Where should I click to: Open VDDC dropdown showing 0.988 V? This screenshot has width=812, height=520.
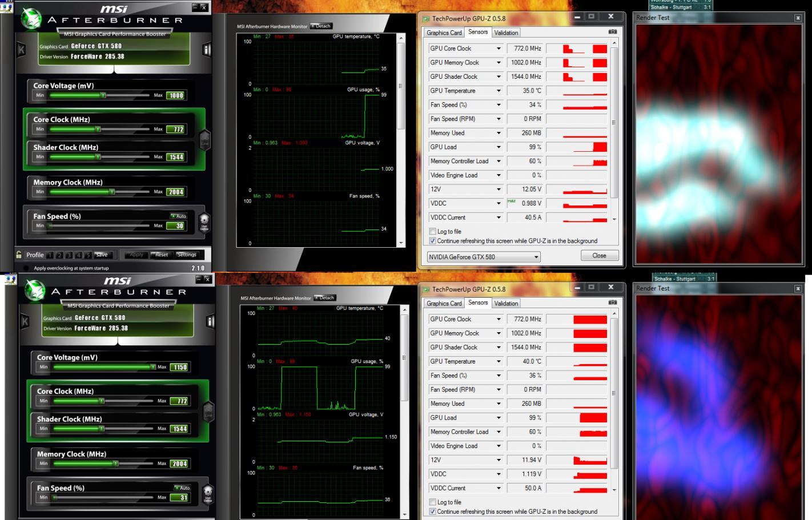tap(499, 203)
